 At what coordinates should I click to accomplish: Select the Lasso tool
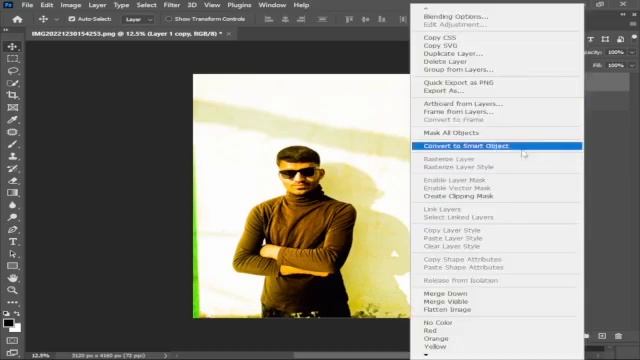(x=12, y=71)
